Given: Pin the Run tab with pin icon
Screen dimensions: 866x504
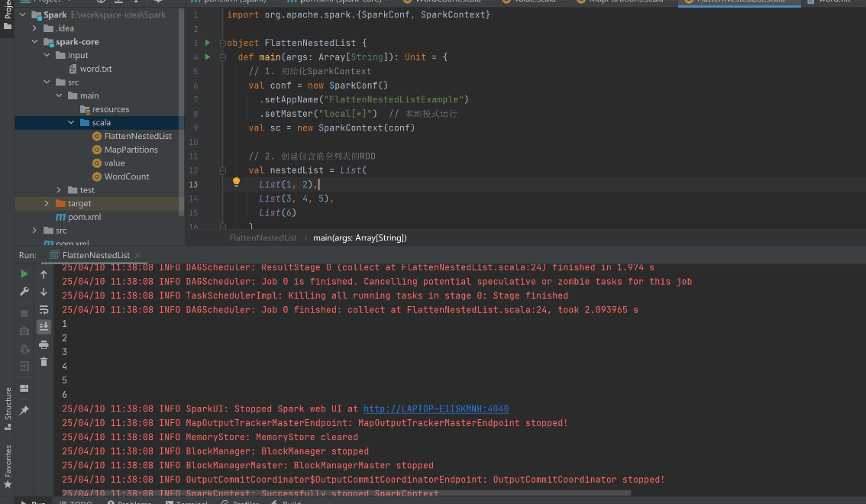Looking at the screenshot, I should pyautogui.click(x=24, y=411).
